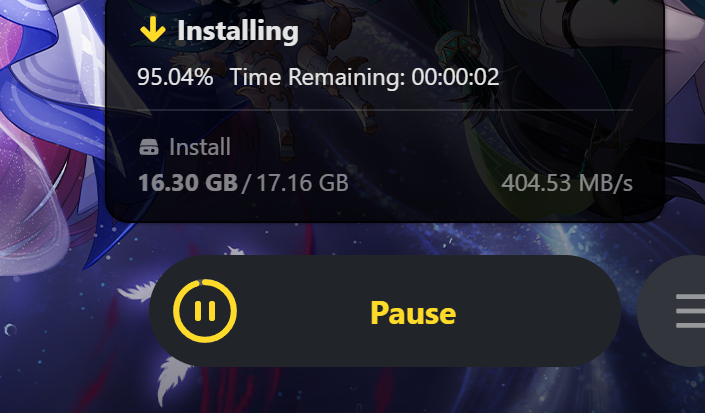Click the Time Remaining: 00:00:02 text

pos(364,77)
